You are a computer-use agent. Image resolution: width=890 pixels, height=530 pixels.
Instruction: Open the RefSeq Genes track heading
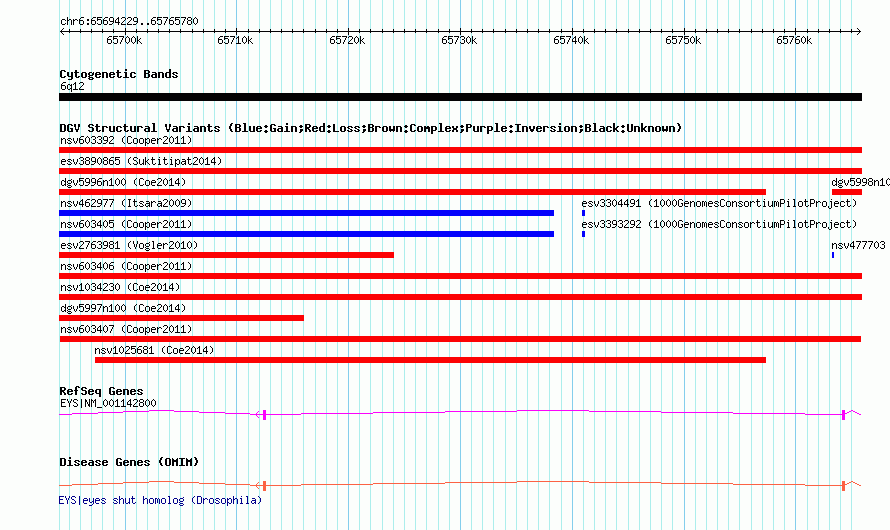point(101,391)
